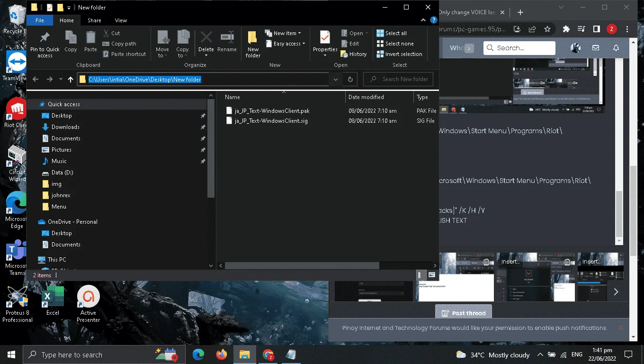Select OneDrive - Personal in navigation pane
Image resolution: width=644 pixels, height=364 pixels.
tap(72, 222)
